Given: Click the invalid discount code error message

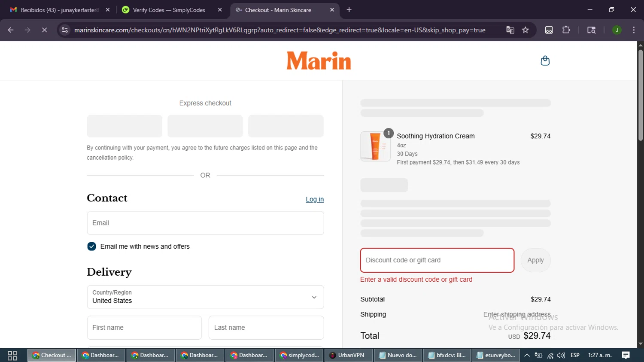Looking at the screenshot, I should pos(416,280).
